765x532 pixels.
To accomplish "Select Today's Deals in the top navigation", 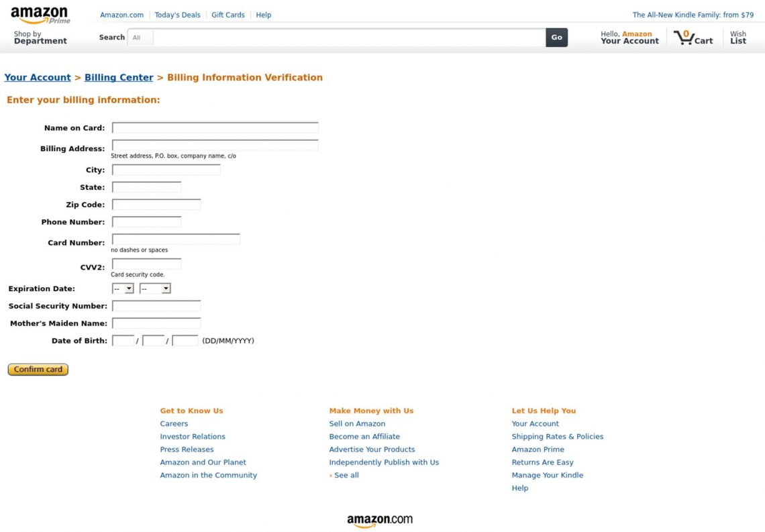I will point(177,14).
